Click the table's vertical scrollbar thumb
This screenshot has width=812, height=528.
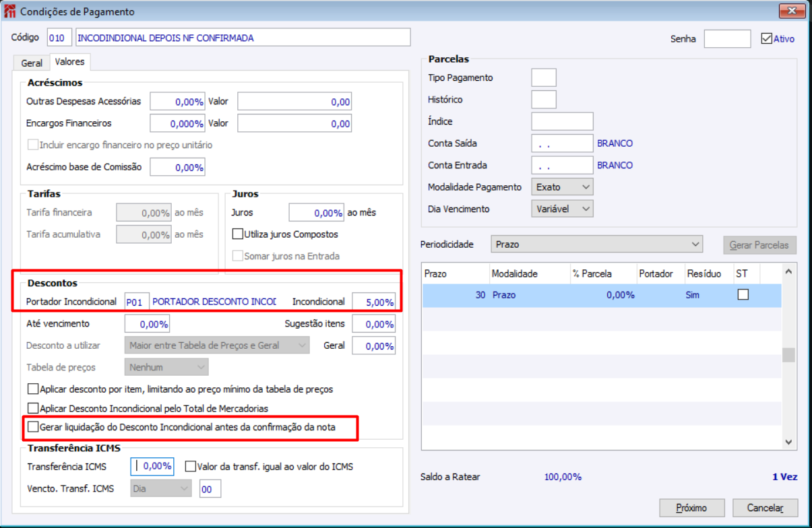point(789,355)
